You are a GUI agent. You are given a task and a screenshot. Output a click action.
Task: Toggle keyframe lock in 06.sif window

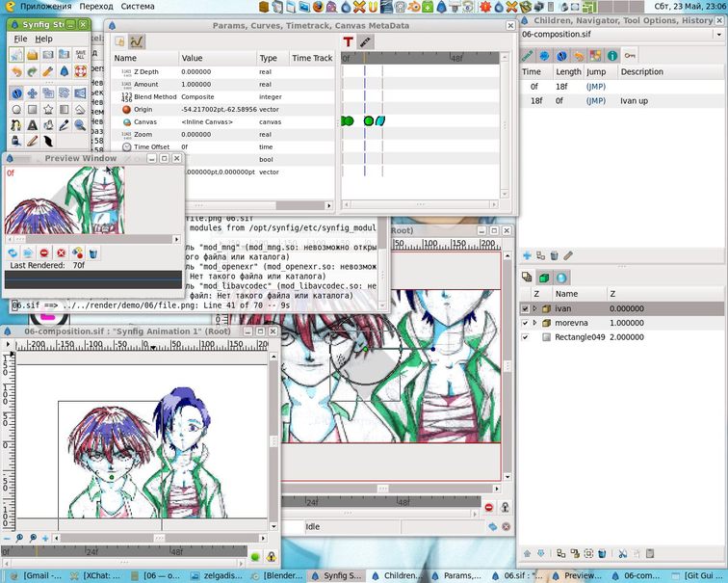tap(505, 507)
